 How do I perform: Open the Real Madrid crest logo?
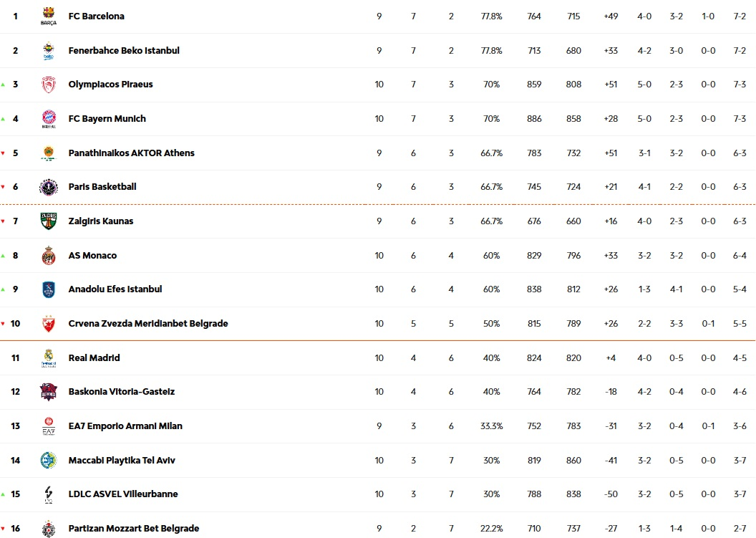click(49, 358)
